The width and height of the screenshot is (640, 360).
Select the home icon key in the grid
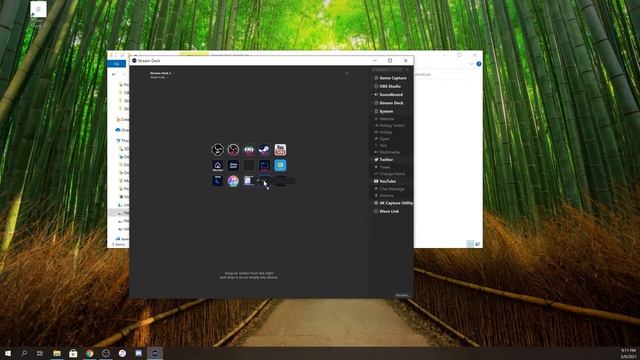coord(218,165)
